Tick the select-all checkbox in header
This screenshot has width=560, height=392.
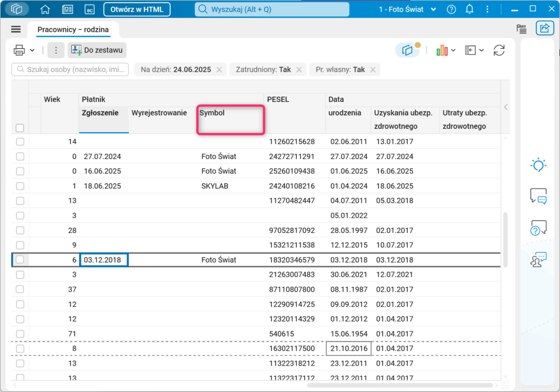[20, 128]
